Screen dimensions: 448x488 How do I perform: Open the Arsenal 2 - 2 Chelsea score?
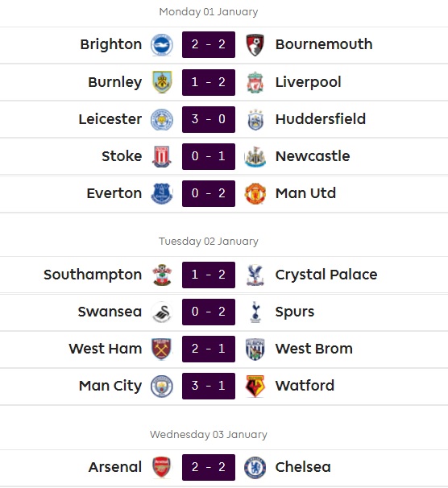pos(209,467)
